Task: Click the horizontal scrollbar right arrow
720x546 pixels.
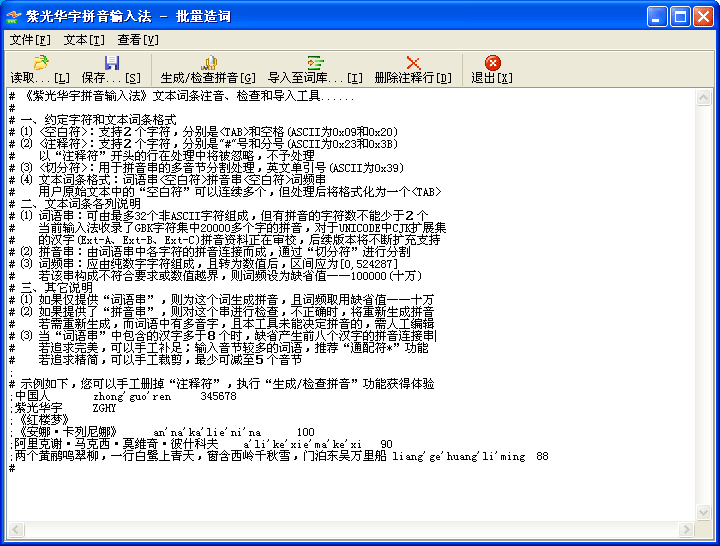Action: [x=689, y=530]
